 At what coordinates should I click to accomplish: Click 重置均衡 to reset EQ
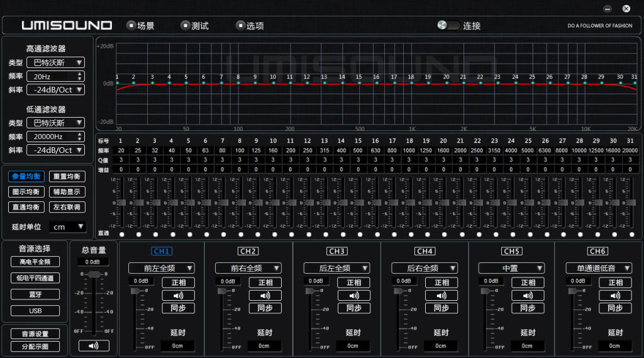pyautogui.click(x=67, y=177)
